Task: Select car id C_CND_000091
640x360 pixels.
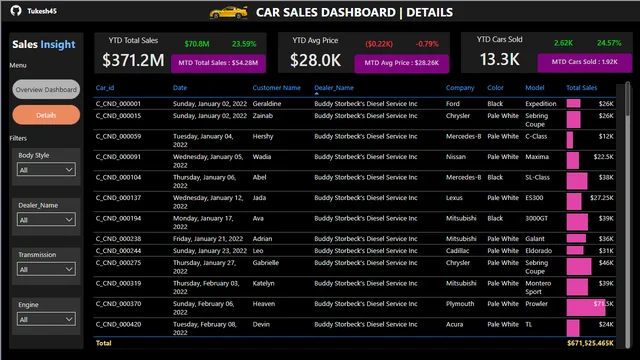Action: [118, 157]
